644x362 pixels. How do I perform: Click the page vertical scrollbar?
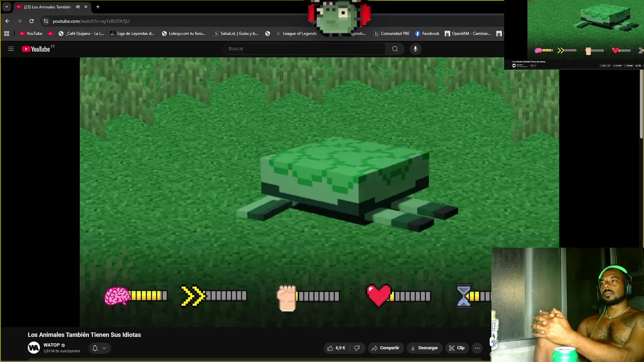tap(641, 105)
